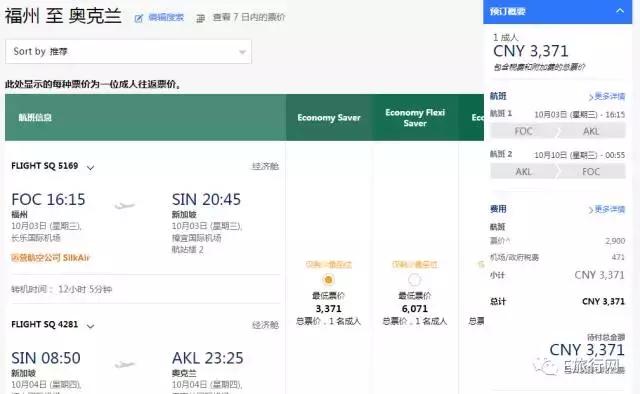Click the Economy Flexi Saver column header
Viewport: 640px width, 394px height.
415,118
